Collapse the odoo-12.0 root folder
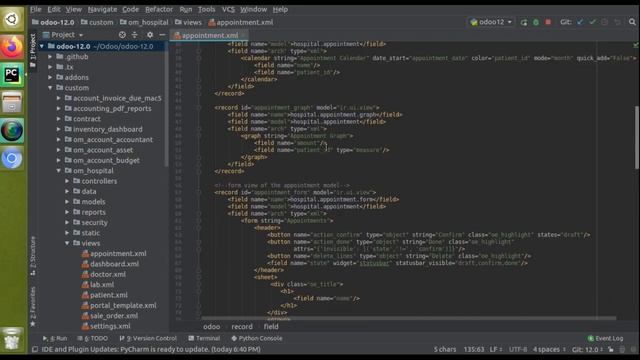 (42, 47)
